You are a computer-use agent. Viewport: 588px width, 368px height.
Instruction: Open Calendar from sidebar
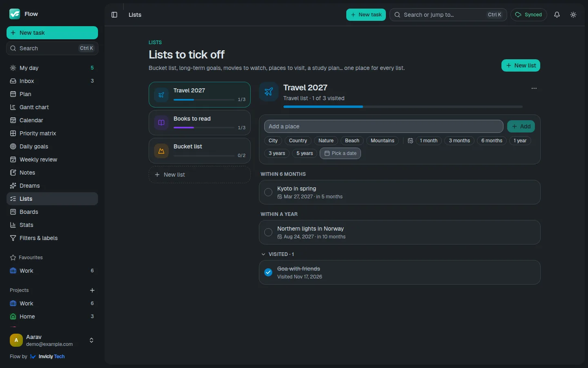52,120
